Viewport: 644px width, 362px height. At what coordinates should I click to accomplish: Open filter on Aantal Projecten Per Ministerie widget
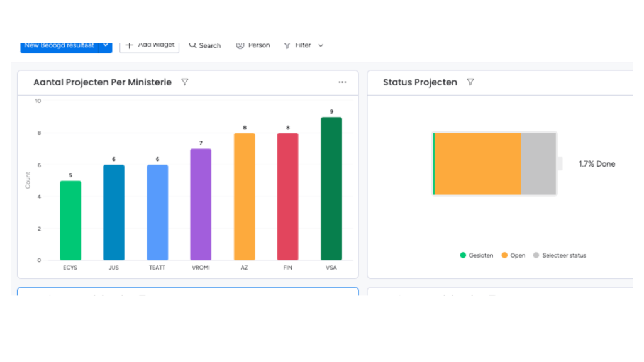click(185, 82)
